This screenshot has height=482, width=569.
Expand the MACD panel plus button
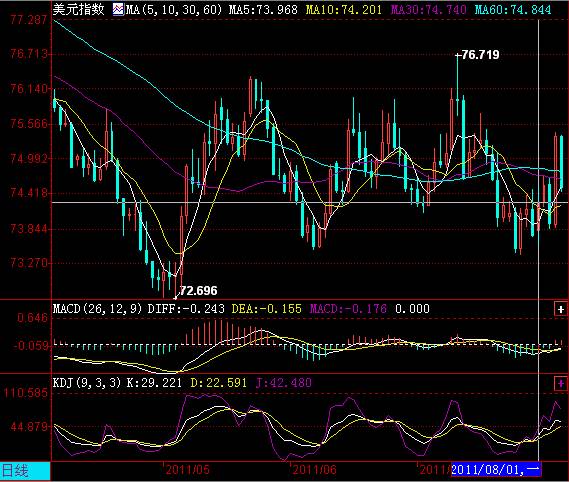[x=561, y=310]
